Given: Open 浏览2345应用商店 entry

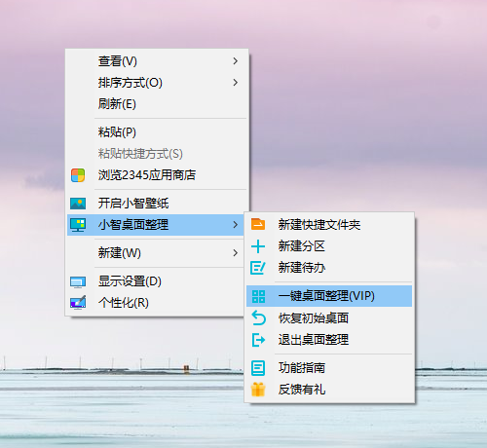Looking at the screenshot, I should tap(157, 175).
